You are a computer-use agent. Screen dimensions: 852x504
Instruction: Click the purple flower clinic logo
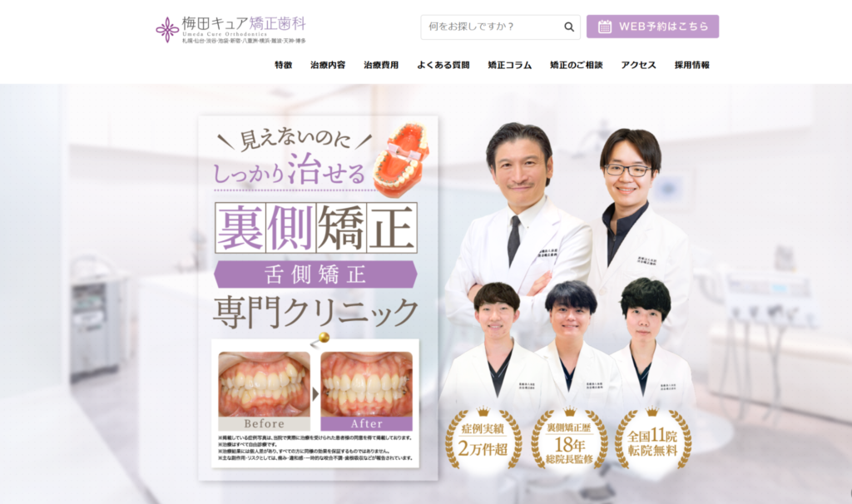pyautogui.click(x=167, y=29)
